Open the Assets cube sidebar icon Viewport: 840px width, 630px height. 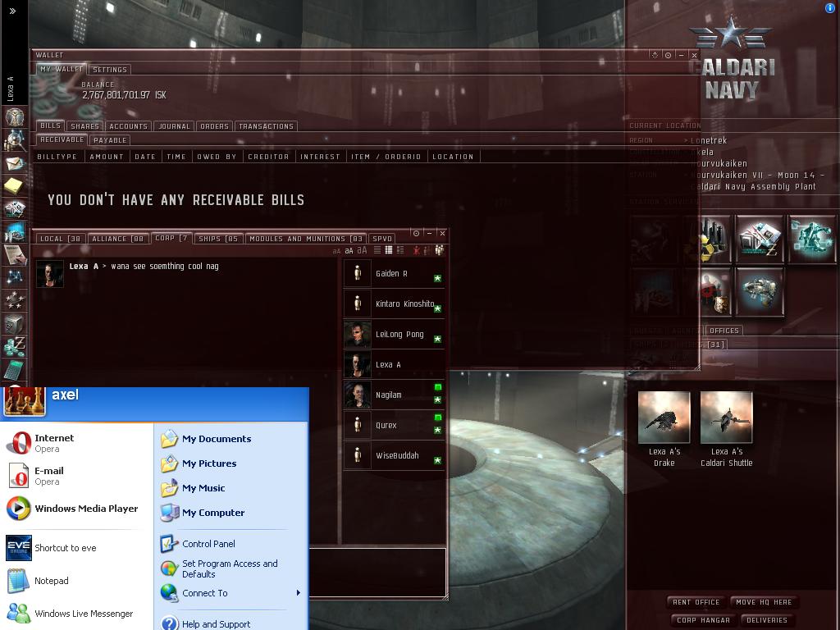(15, 323)
